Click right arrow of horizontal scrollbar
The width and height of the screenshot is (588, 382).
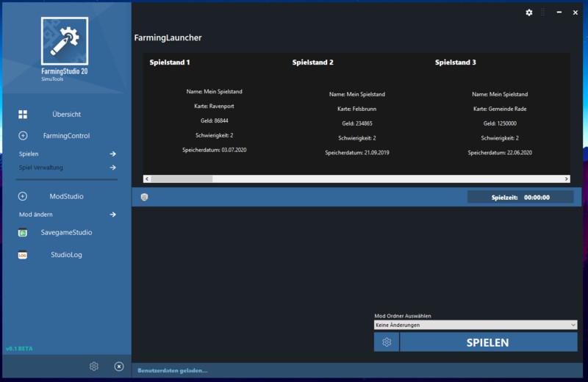(566, 179)
